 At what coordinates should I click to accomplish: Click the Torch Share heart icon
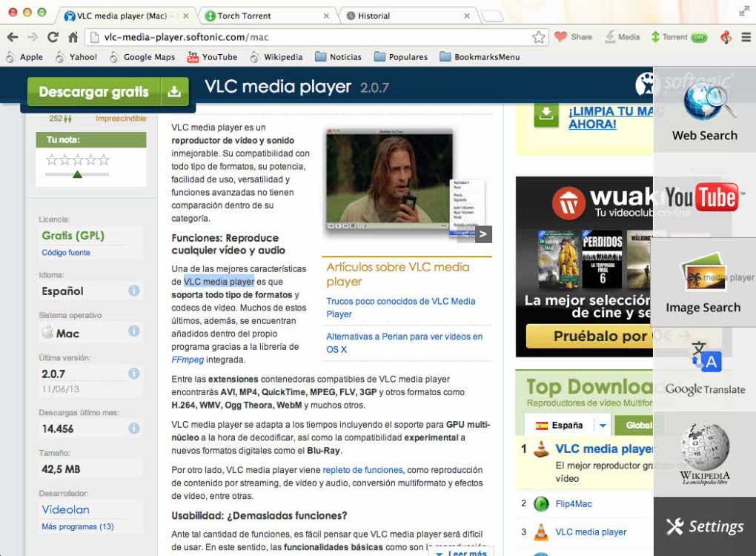[560, 36]
